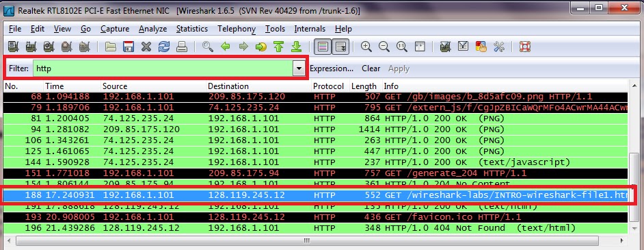Image resolution: width=644 pixels, height=250 pixels.
Task: Close the capture file X icon
Action: click(x=146, y=47)
